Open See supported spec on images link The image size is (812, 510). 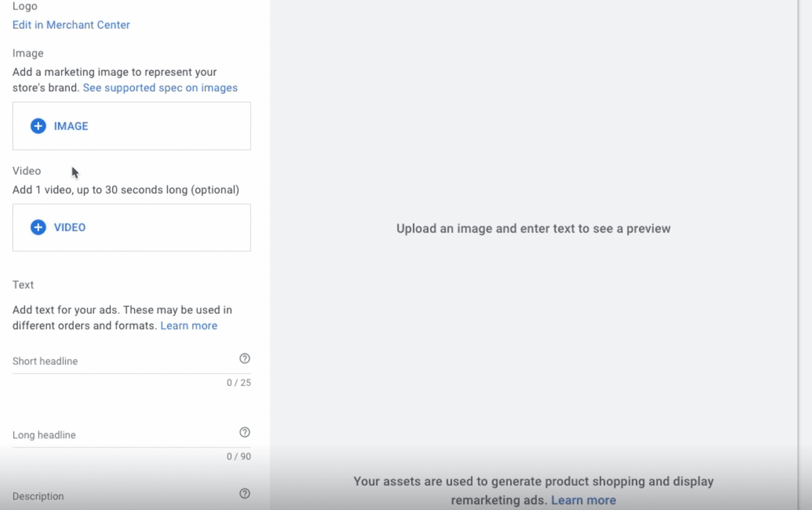tap(160, 88)
